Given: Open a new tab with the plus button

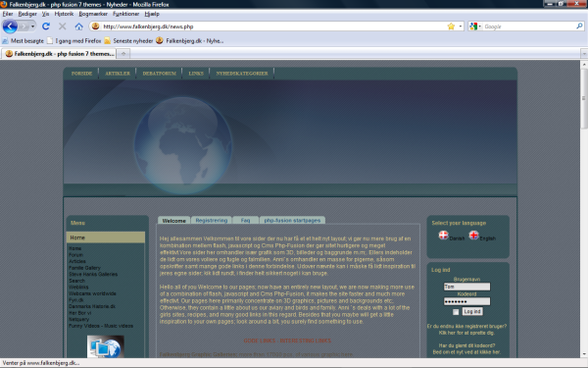Looking at the screenshot, I should (123, 54).
